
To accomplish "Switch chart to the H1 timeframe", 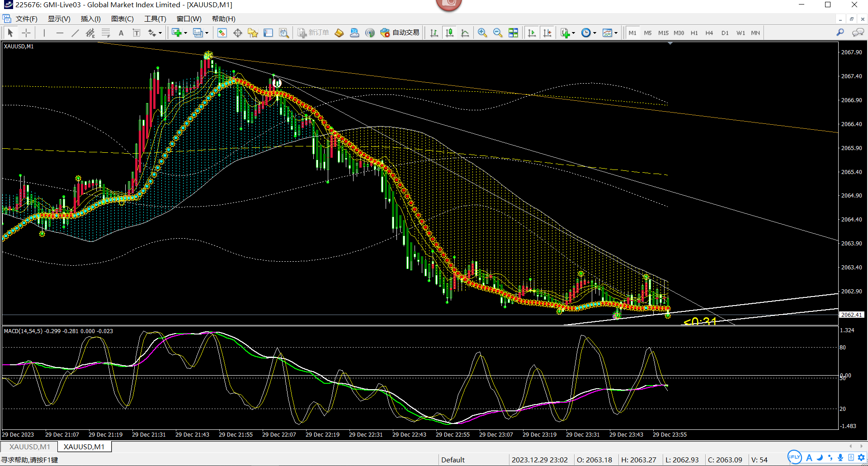I will pyautogui.click(x=694, y=33).
